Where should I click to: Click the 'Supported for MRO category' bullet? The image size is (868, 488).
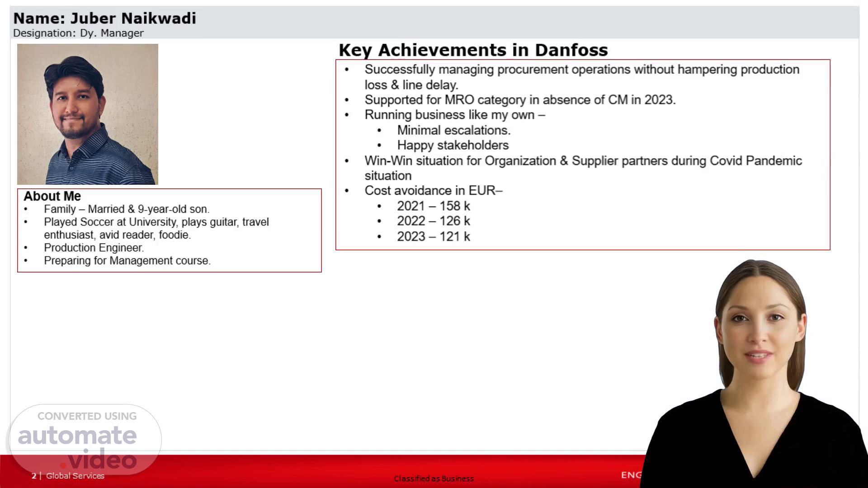click(520, 100)
